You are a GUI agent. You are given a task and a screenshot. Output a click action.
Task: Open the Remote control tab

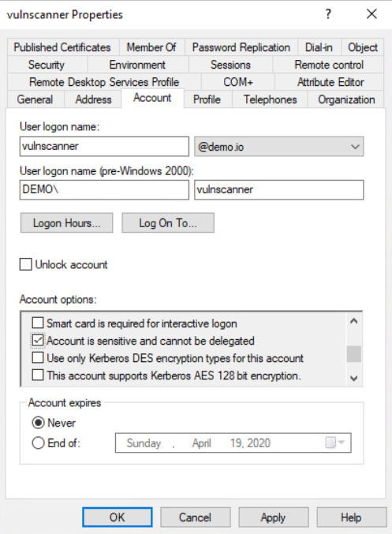pos(329,65)
